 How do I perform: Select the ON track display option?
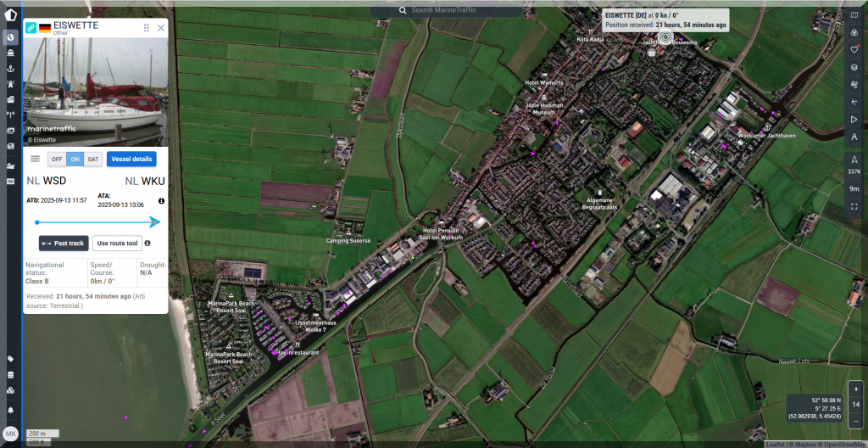[x=75, y=159]
